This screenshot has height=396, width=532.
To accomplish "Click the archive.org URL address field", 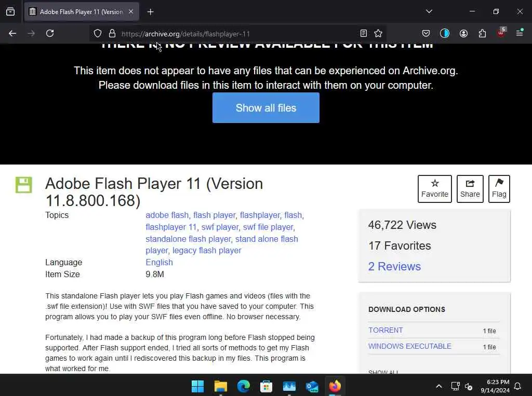I will point(237,34).
